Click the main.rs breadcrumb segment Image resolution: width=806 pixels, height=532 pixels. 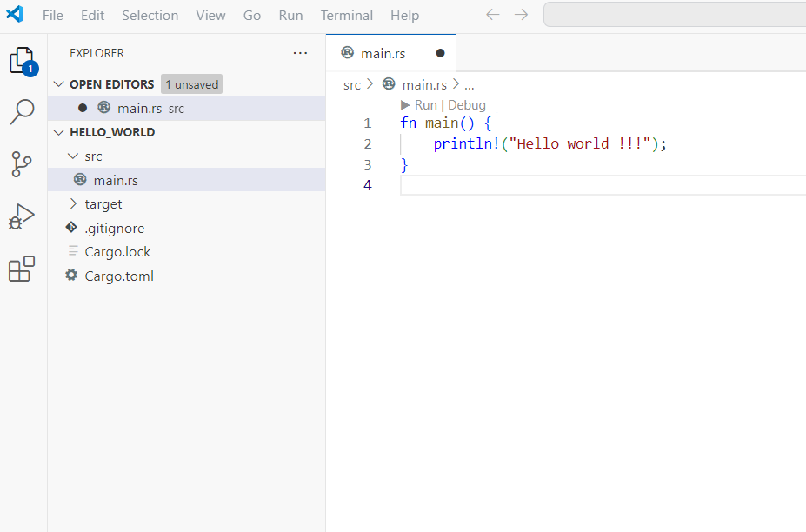[x=424, y=85]
